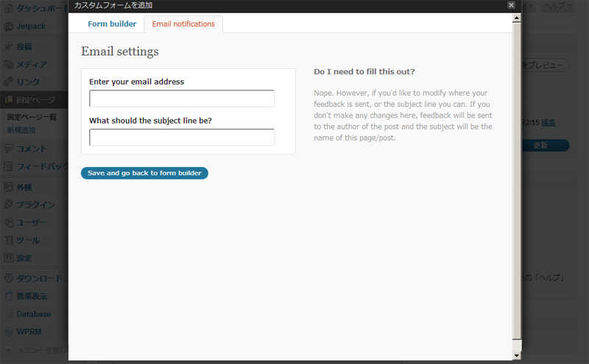Open the リンク links menu
Image resolution: width=589 pixels, height=364 pixels.
(28, 82)
